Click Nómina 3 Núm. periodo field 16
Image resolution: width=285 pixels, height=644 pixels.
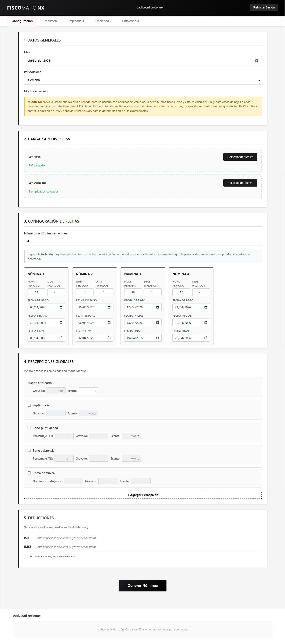click(133, 292)
